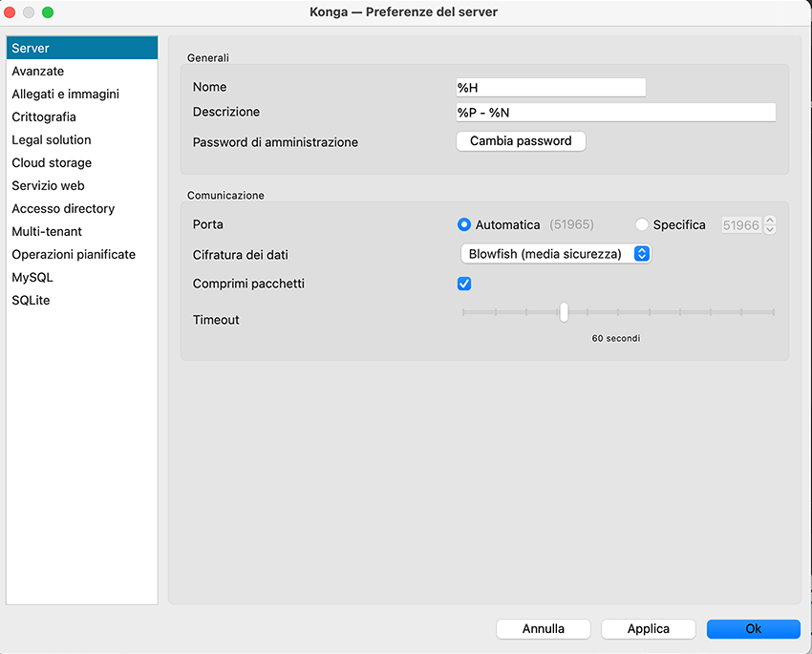The width and height of the screenshot is (812, 654).
Task: Open Multi-tenant preferences
Action: coord(47,231)
